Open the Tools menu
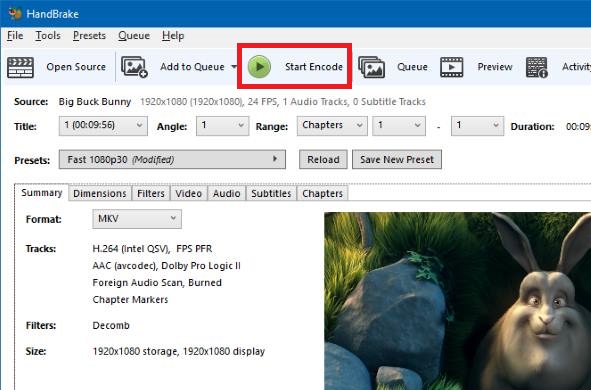Viewport: 591px width, 390px height. [48, 35]
